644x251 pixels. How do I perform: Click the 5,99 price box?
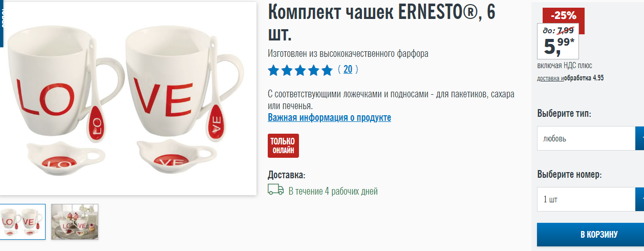(x=557, y=41)
